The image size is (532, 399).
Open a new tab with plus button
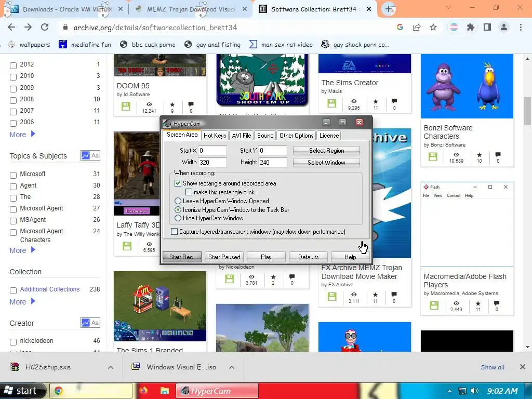pos(389,9)
